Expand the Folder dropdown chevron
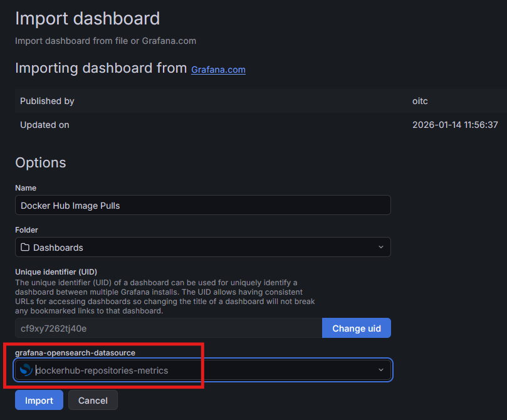Image resolution: width=507 pixels, height=420 pixels. (x=380, y=248)
